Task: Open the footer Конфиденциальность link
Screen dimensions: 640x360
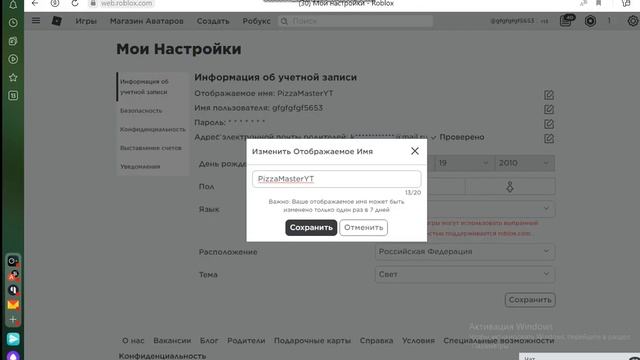Action: point(162,356)
